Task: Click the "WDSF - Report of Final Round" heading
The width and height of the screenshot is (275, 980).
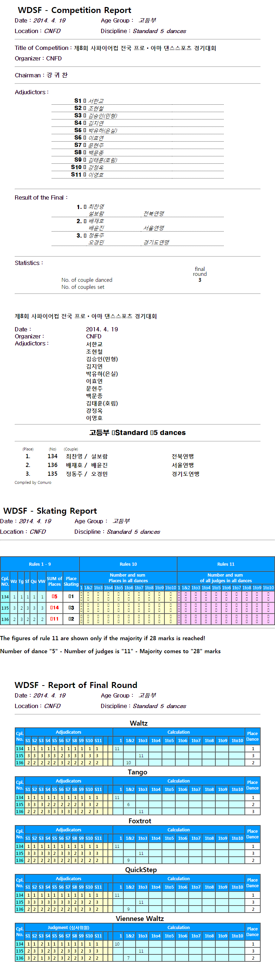Action: (76, 685)
